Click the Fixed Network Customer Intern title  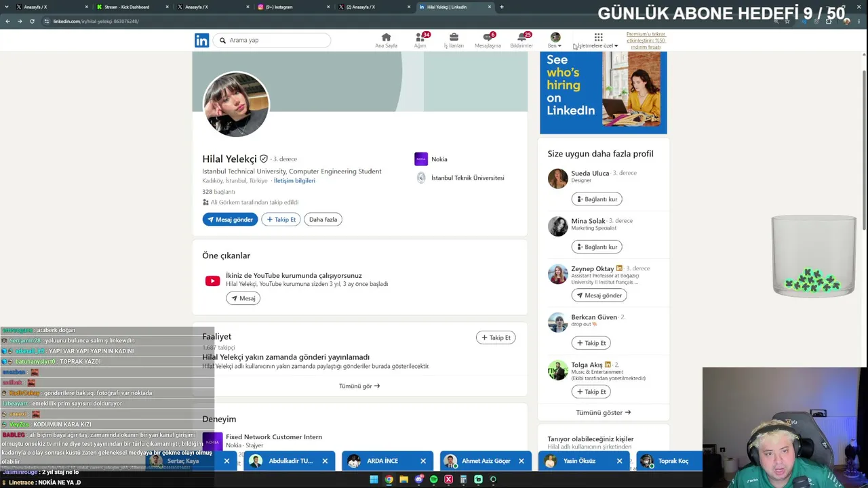click(274, 437)
